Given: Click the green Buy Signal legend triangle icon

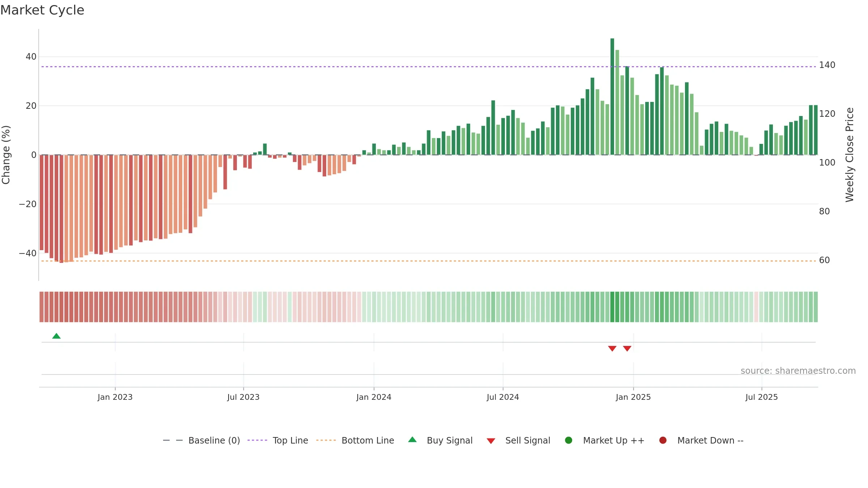Looking at the screenshot, I should 412,440.
